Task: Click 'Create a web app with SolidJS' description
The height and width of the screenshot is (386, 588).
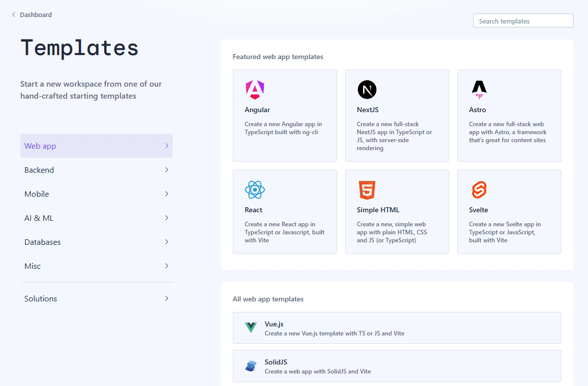Action: click(318, 371)
